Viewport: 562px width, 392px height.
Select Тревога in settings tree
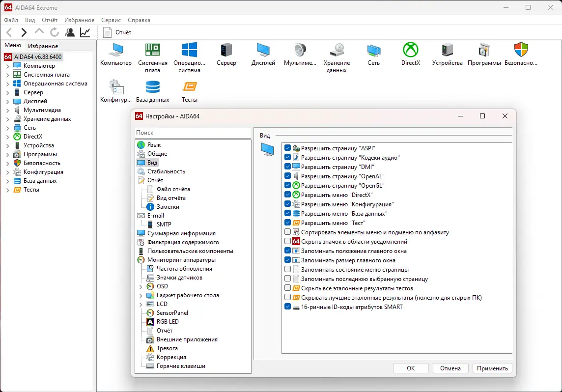pos(167,348)
